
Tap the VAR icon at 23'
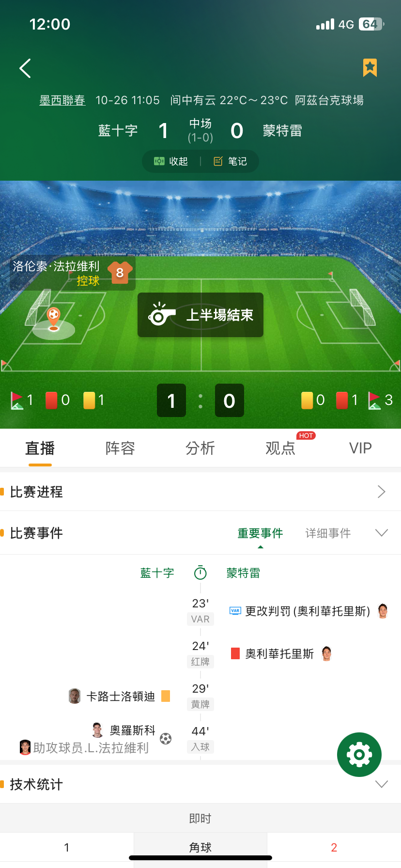pyautogui.click(x=235, y=611)
